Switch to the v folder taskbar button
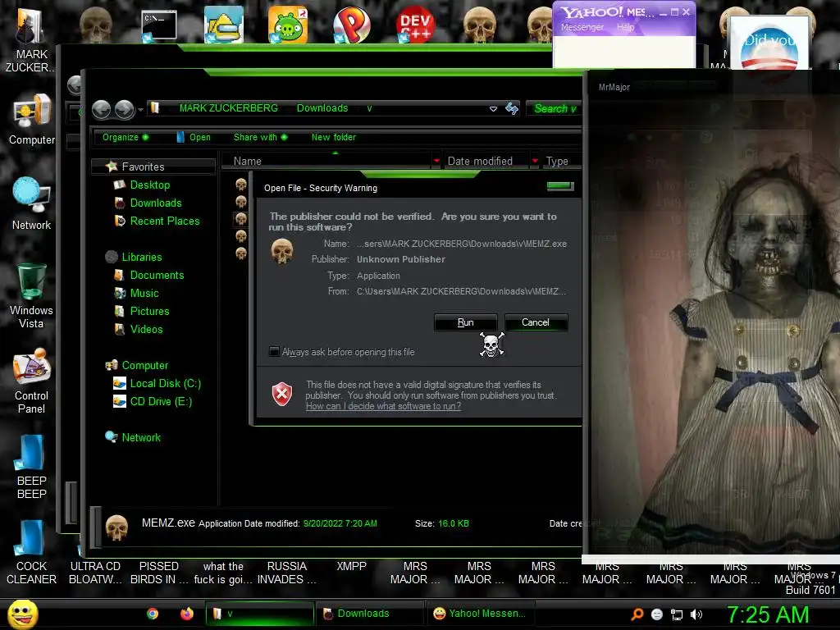The image size is (840, 630). coord(259,614)
